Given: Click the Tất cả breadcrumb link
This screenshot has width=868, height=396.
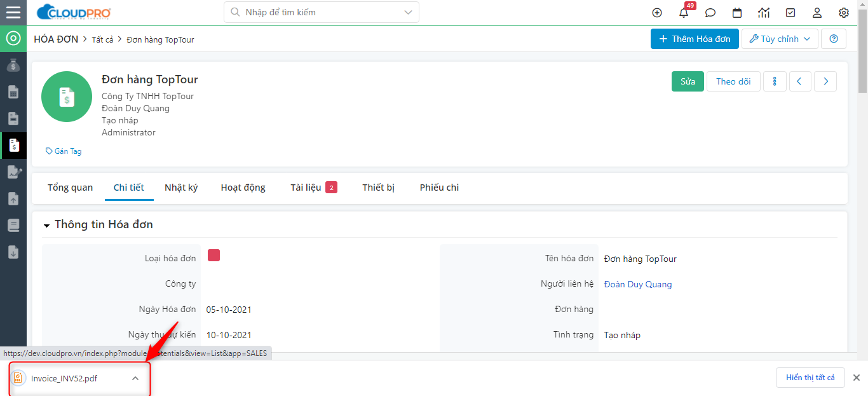Looking at the screenshot, I should click(102, 39).
